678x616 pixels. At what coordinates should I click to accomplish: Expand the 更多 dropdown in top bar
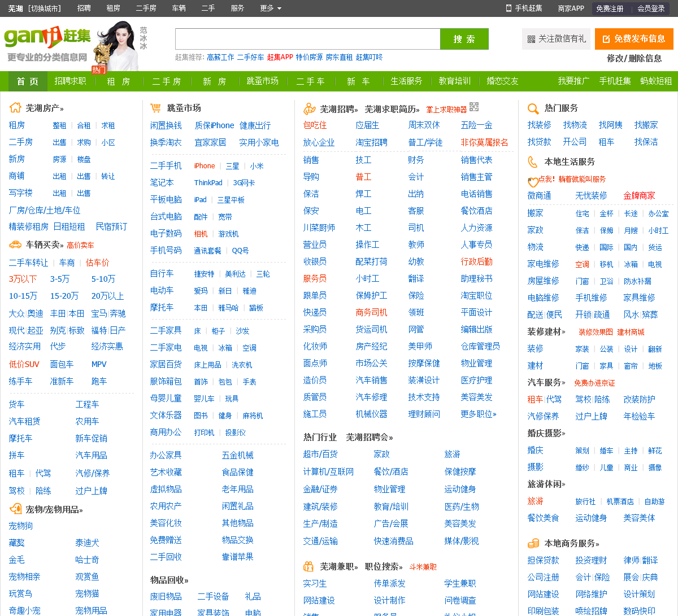click(x=271, y=8)
